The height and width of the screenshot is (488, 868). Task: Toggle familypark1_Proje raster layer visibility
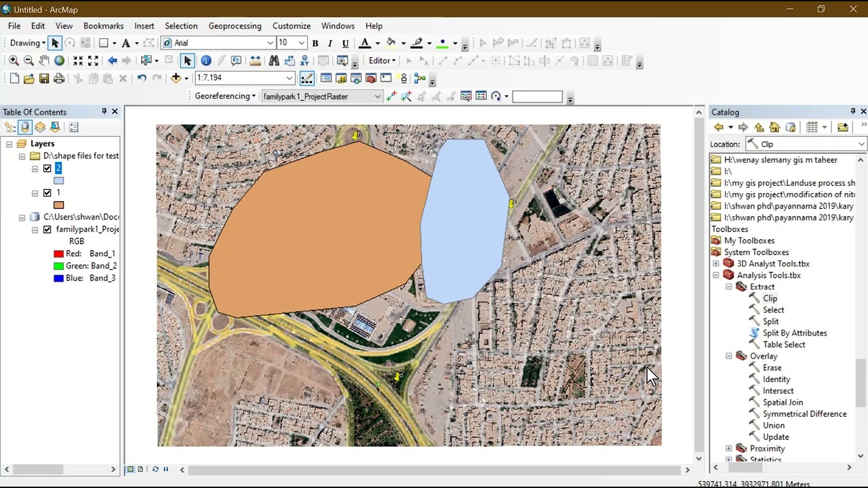[47, 230]
